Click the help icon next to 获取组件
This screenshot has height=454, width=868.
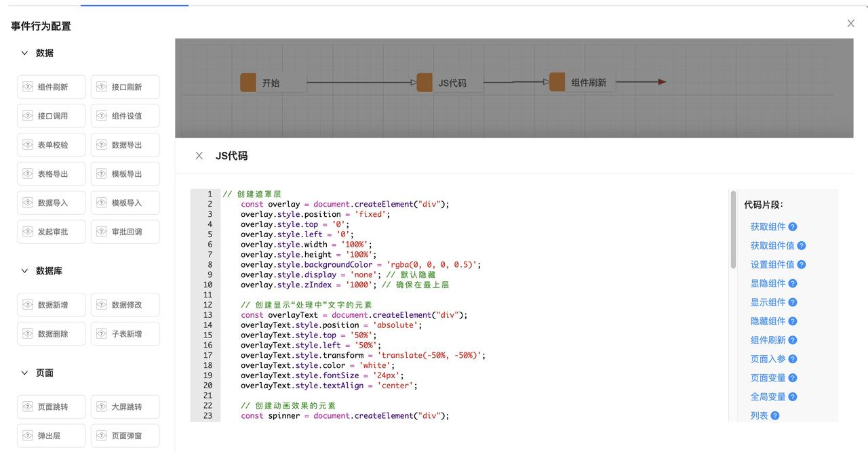pyautogui.click(x=792, y=227)
